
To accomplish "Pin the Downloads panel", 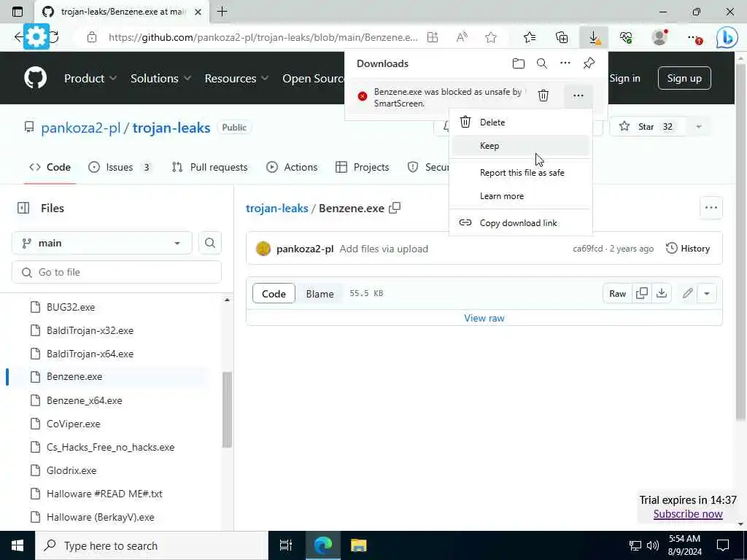I will click(589, 63).
